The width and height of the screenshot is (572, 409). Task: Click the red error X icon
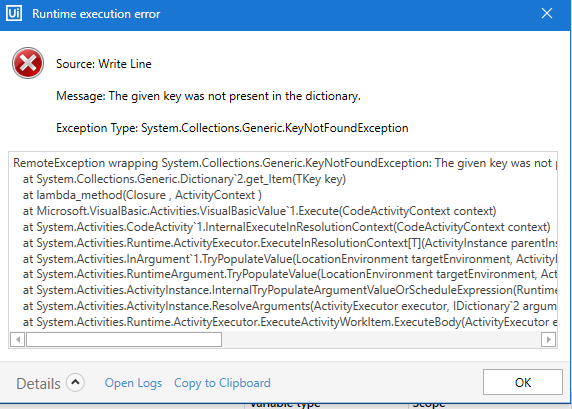coord(28,63)
